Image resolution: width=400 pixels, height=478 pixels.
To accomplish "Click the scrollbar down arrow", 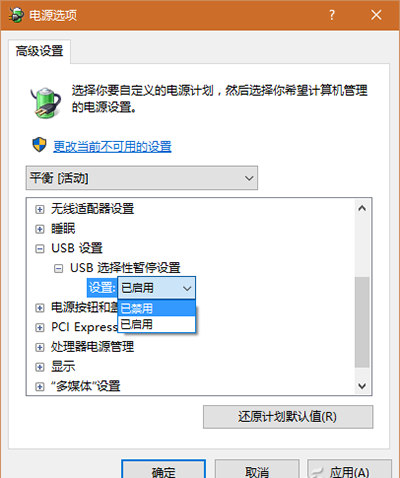I will click(x=362, y=386).
